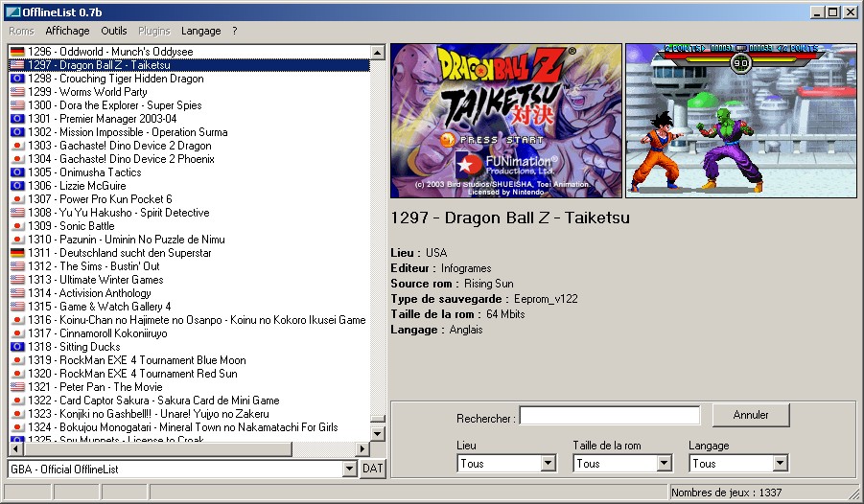This screenshot has height=504, width=864.
Task: Click the Europe flag beside Lizzie McGuire
Action: click(x=17, y=186)
